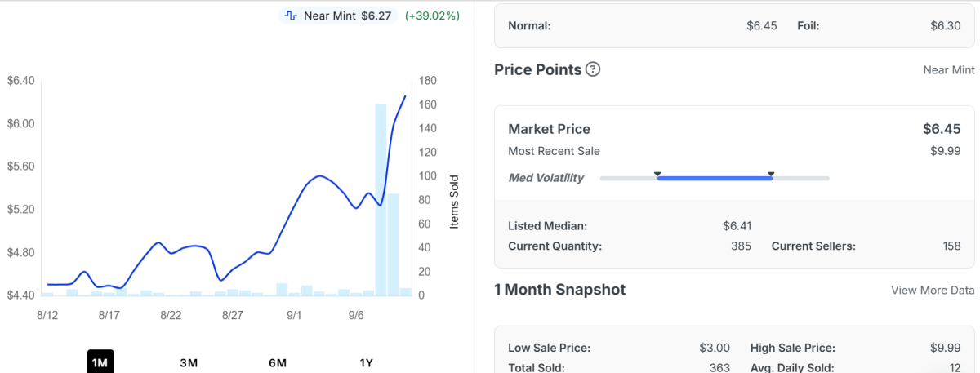Viewport: 980px width, 373px height.
Task: Click the Market Price $6.45 value
Action: (x=942, y=129)
